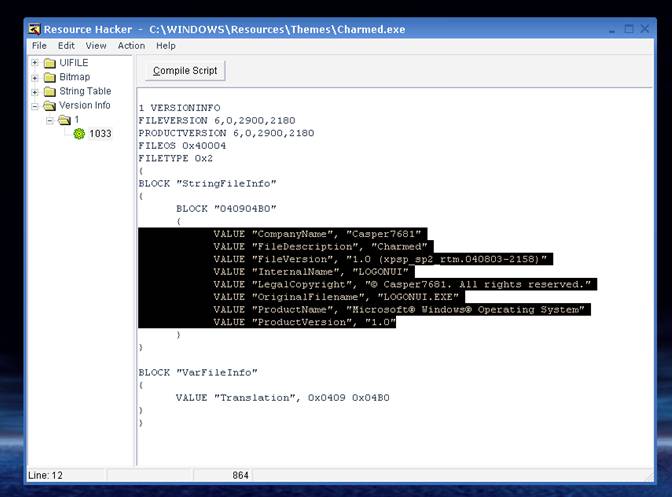The height and width of the screenshot is (497, 672).
Task: Maximize the Resource Hacker window
Action: coord(629,29)
